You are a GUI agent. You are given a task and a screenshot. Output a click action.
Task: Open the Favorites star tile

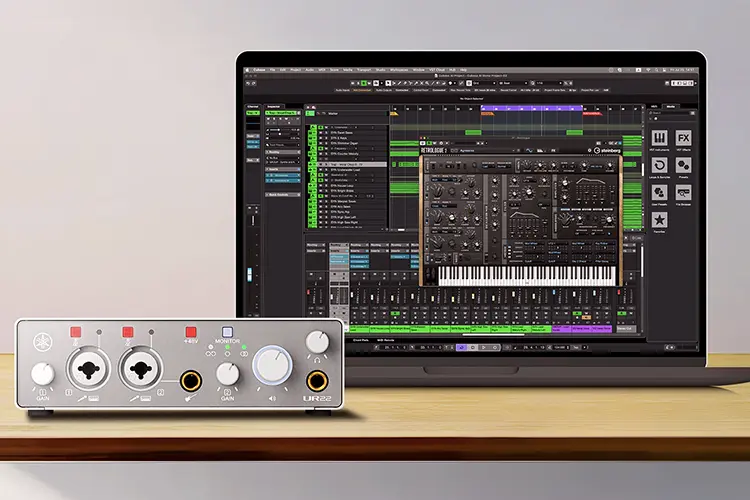click(x=659, y=220)
